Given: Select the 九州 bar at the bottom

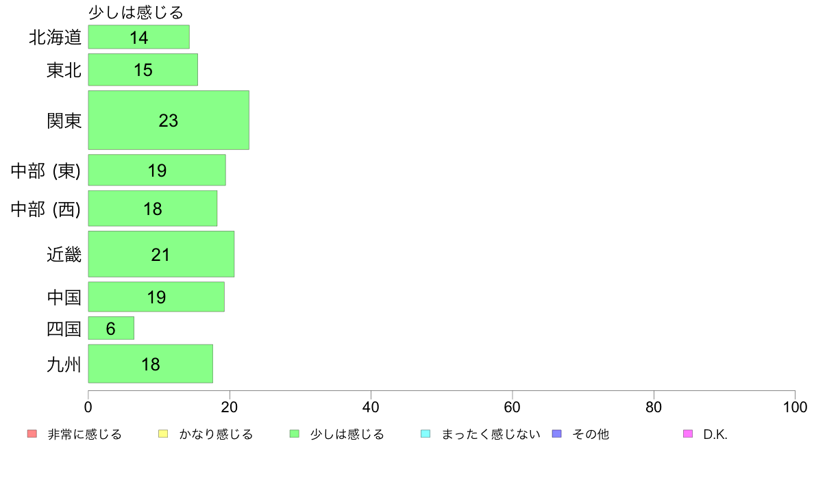Looking at the screenshot, I should (x=150, y=364).
